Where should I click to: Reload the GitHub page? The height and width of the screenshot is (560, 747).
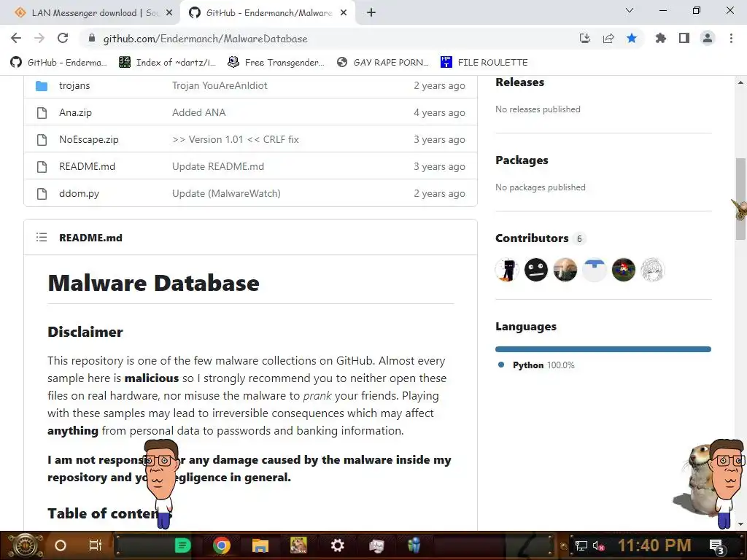(63, 38)
